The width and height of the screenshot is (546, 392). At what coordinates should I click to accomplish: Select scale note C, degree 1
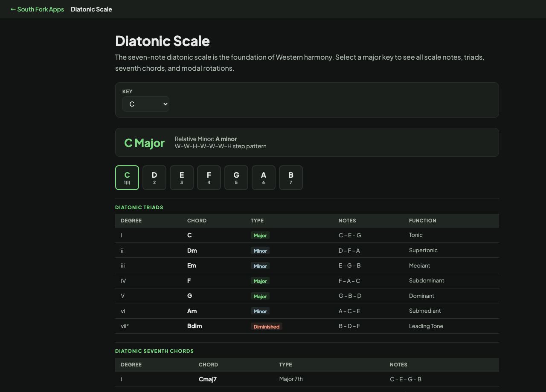[x=127, y=178]
